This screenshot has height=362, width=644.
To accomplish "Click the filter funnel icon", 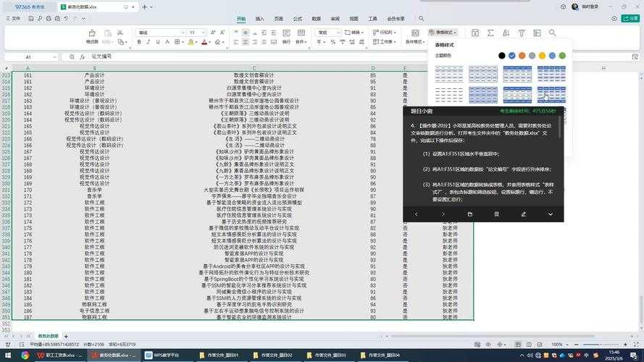I will 521,33.
